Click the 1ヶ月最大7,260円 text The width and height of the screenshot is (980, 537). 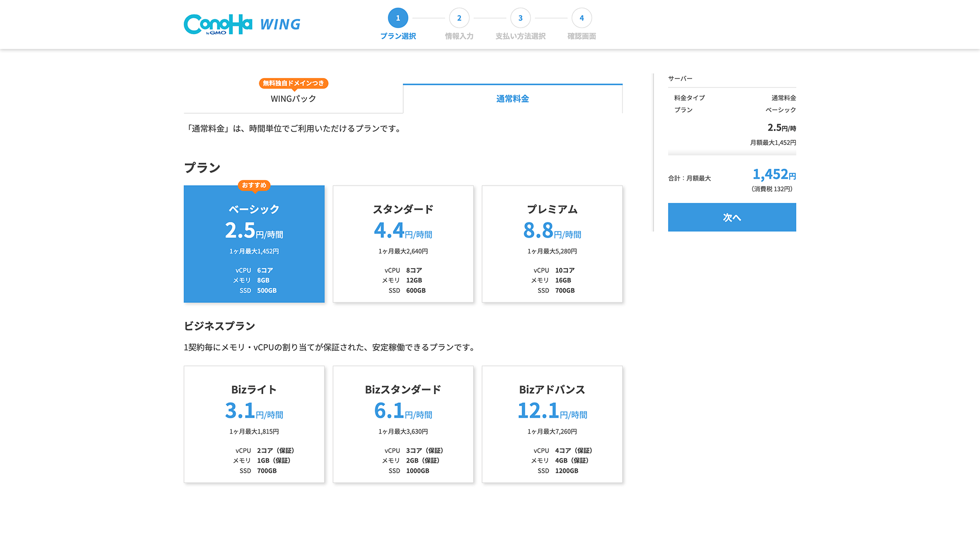[x=552, y=431]
